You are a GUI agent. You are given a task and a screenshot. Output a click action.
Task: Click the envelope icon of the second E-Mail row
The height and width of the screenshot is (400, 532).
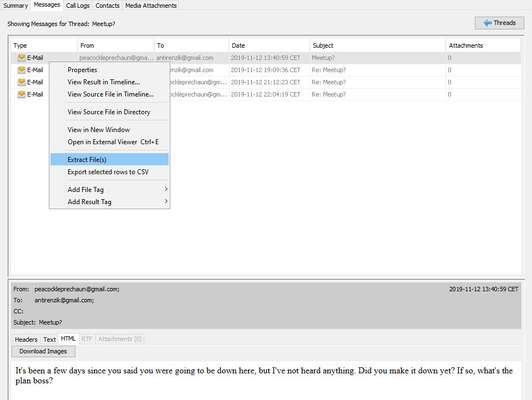[x=22, y=70]
